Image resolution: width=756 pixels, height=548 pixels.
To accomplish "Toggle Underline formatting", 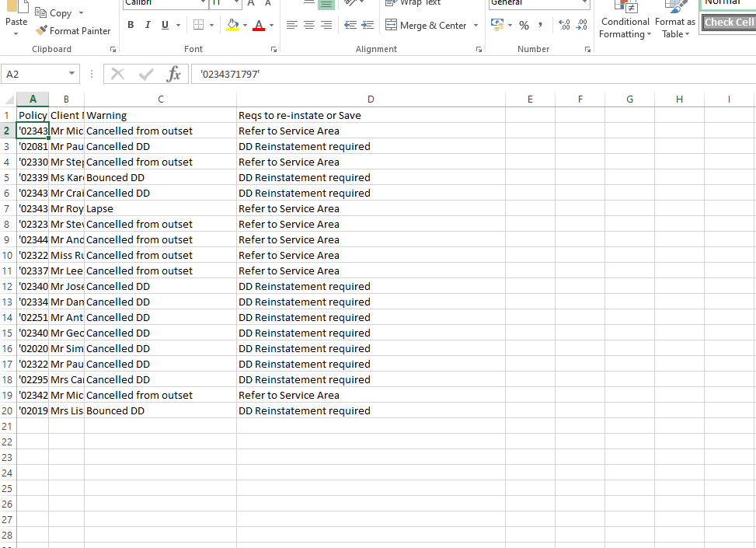I will click(165, 25).
